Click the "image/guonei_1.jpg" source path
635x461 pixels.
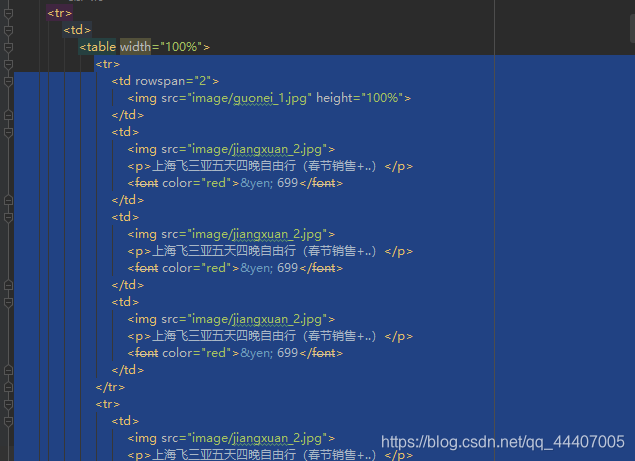pyautogui.click(x=249, y=98)
